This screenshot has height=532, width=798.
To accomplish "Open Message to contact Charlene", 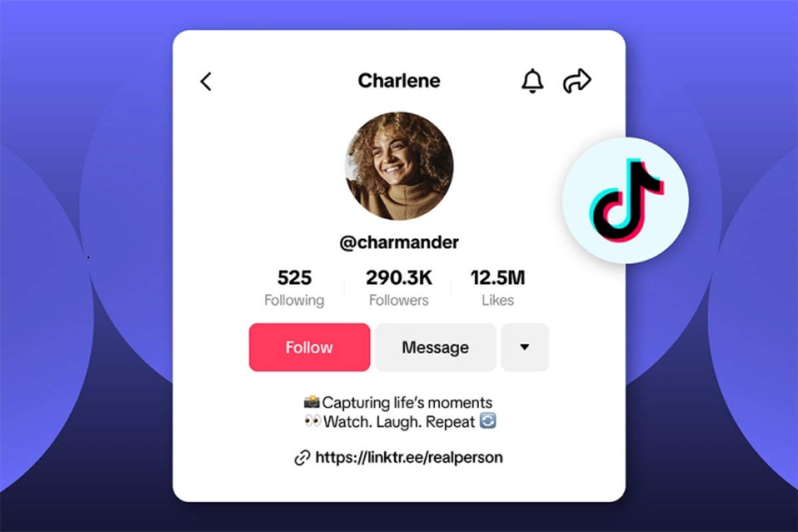I will coord(436,347).
